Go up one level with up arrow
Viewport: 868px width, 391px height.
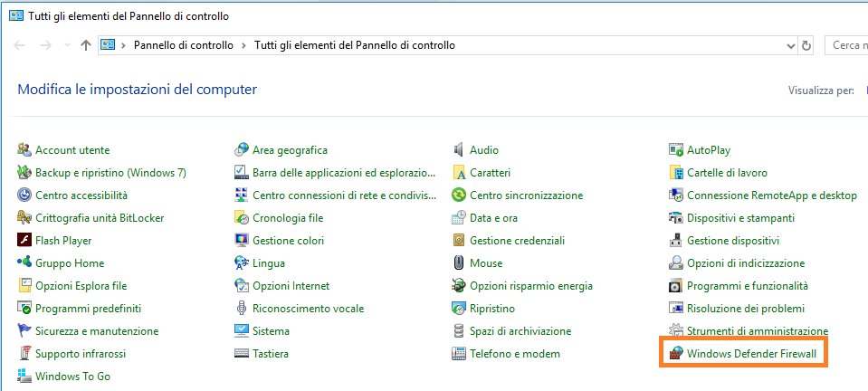coord(85,45)
